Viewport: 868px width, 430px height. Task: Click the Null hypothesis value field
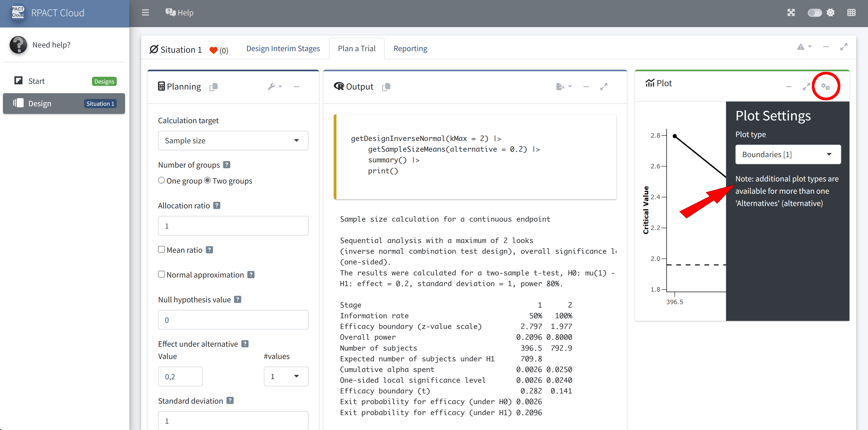pyautogui.click(x=233, y=320)
